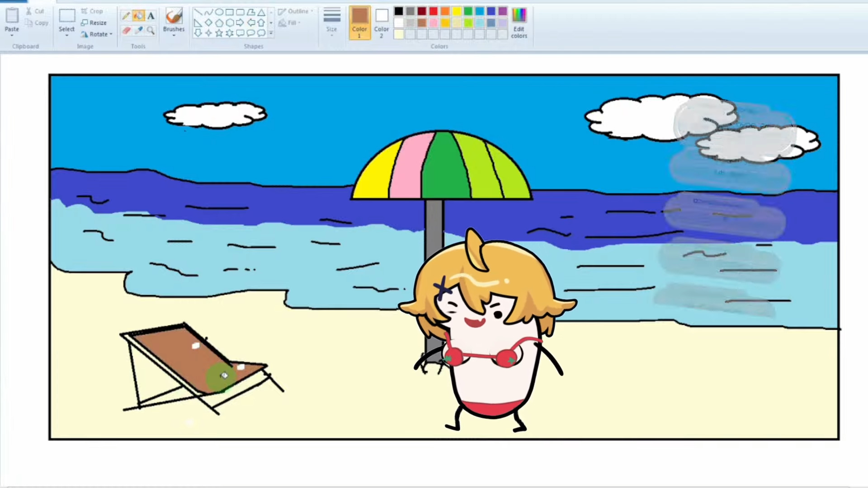Select the Text tool
The width and height of the screenshot is (868, 488).
pos(151,16)
